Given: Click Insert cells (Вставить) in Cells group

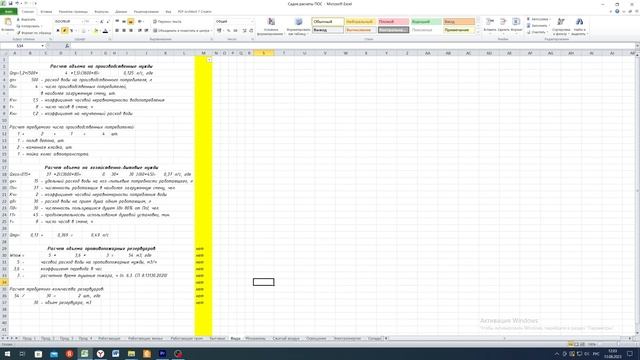Looking at the screenshot, I should pos(489,25).
